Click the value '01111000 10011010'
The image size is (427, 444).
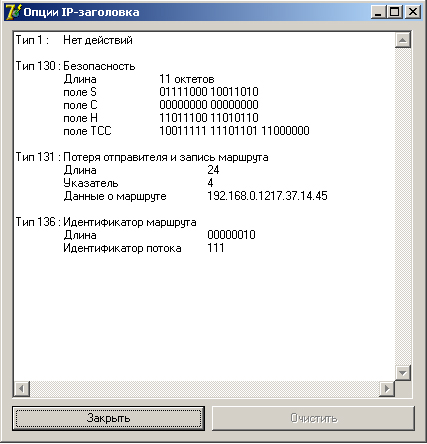[x=209, y=92]
